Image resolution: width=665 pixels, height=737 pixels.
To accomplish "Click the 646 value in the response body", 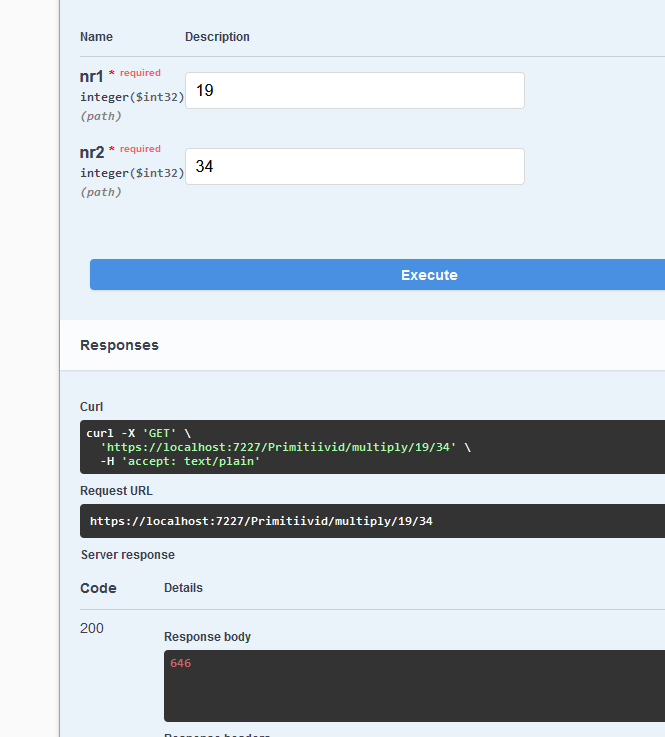I will coord(180,663).
